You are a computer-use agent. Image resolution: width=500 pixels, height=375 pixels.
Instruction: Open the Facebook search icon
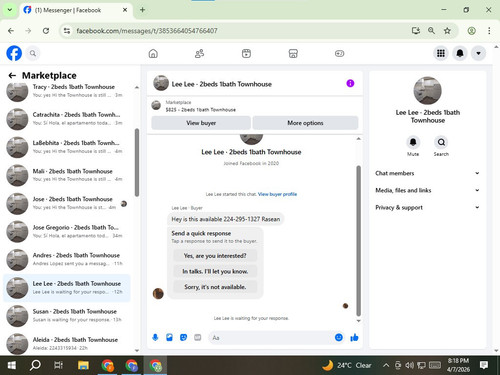pos(33,53)
